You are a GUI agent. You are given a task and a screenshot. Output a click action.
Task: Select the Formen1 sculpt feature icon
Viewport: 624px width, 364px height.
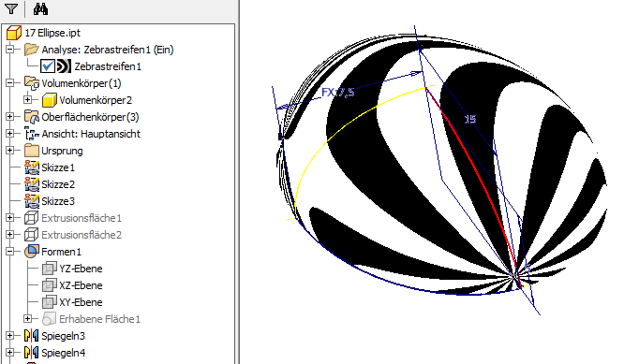tap(32, 252)
